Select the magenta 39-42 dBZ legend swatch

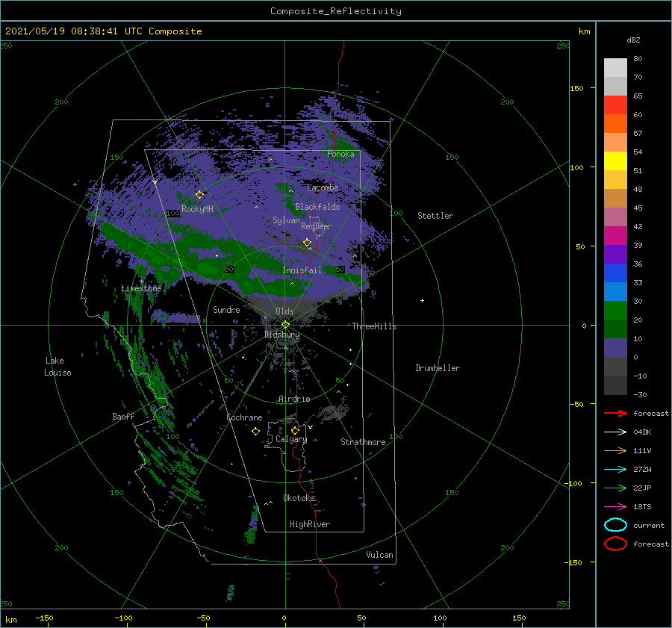pos(615,236)
